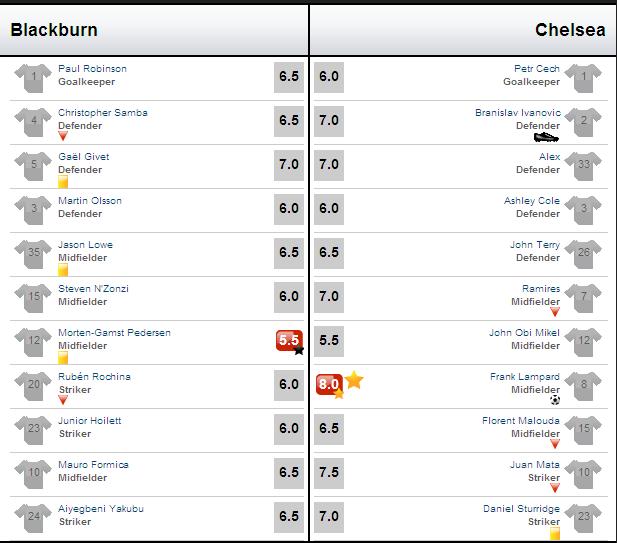
Task: Click the gold star next to Lampard's rating
Action: point(354,380)
